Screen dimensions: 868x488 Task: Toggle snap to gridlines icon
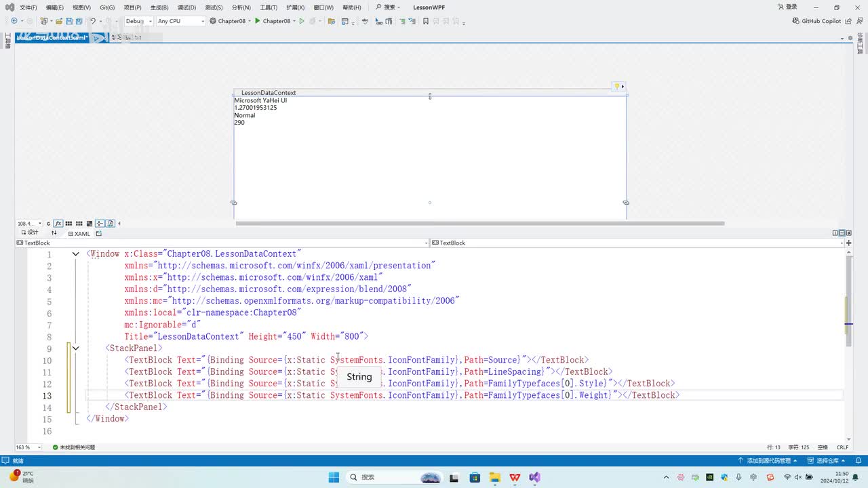79,223
